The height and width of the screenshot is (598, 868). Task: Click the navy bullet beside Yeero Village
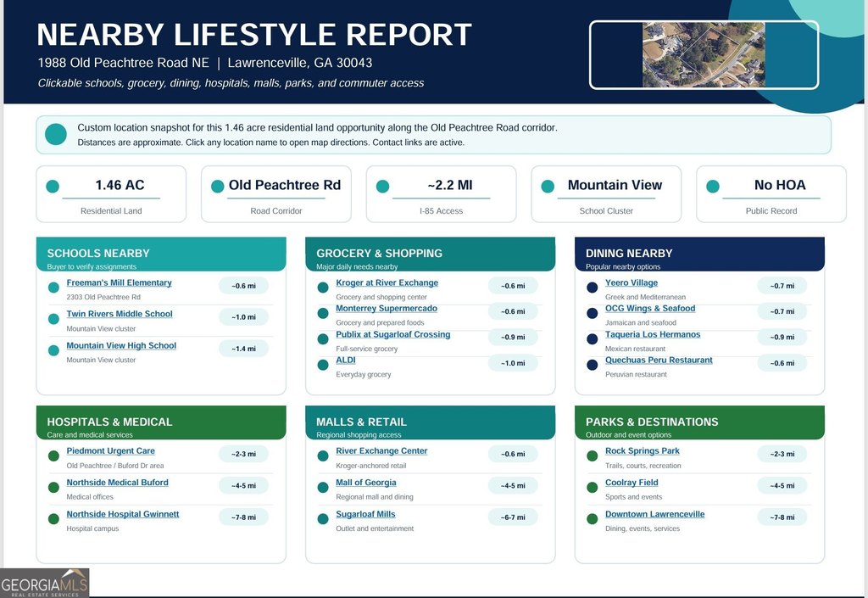pos(593,288)
